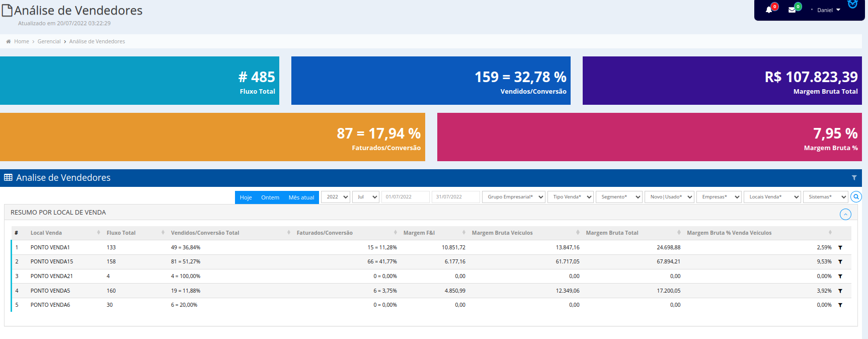This screenshot has width=868, height=339.
Task: Collapse the Resumo por Local de Venda panel
Action: [845, 215]
